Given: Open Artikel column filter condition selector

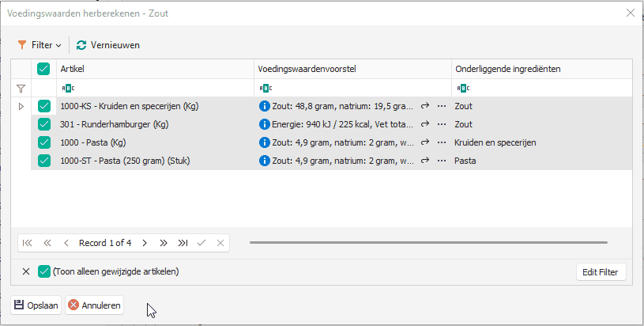Looking at the screenshot, I should pyautogui.click(x=68, y=88).
